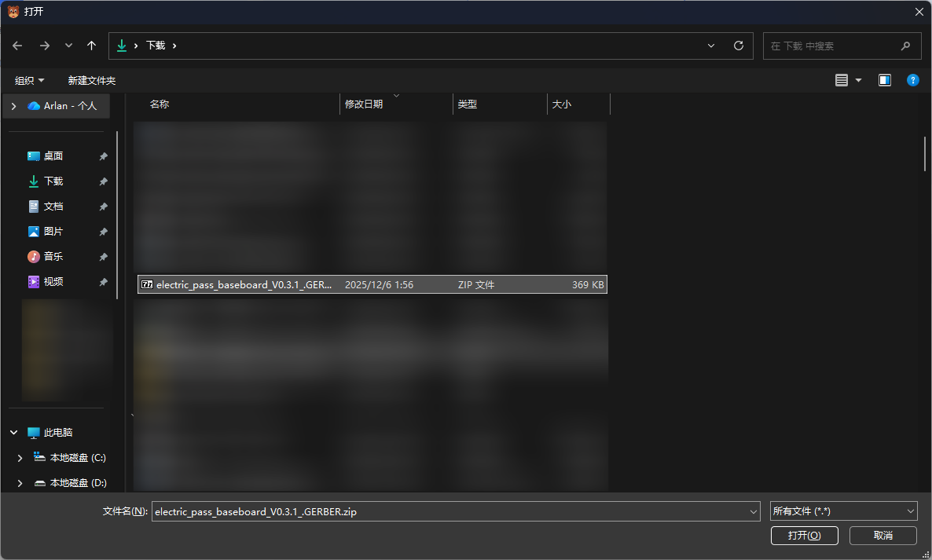Click the Up directory arrow

tap(91, 46)
